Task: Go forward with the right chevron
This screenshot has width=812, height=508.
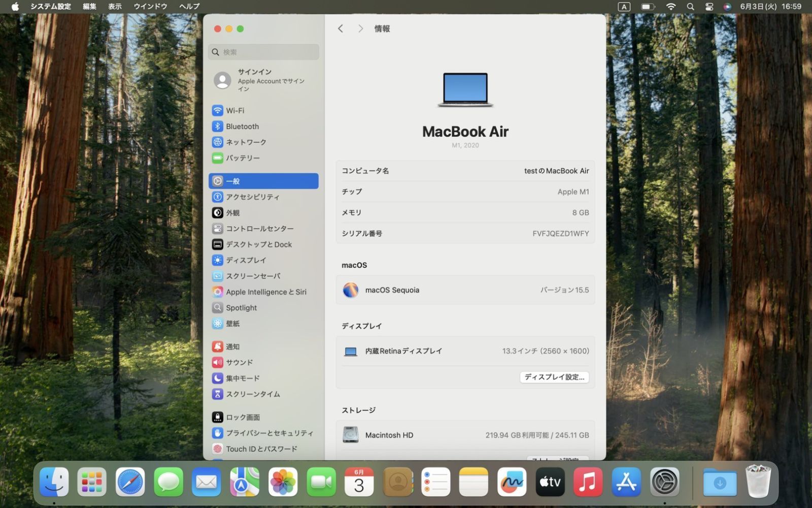Action: (x=360, y=28)
